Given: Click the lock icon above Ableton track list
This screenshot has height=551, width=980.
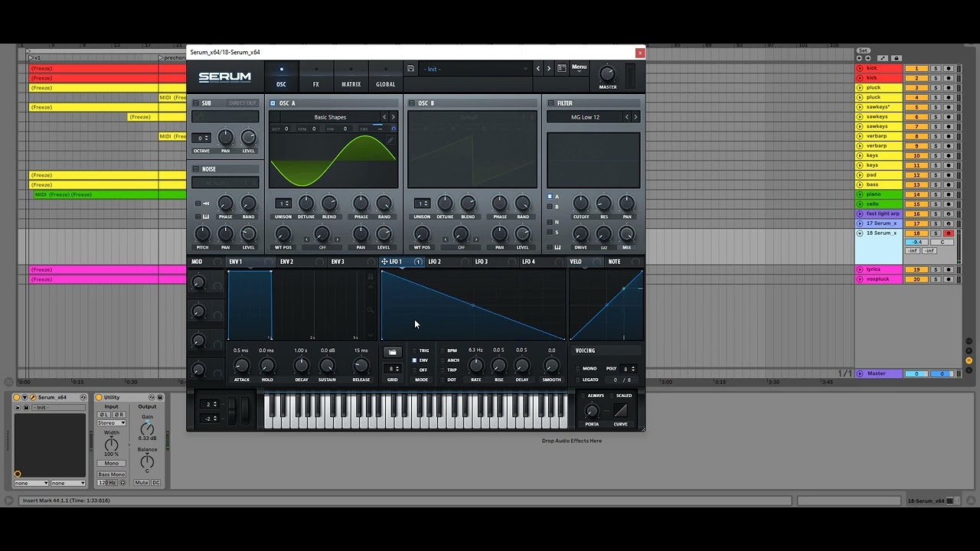Looking at the screenshot, I should pos(897,58).
